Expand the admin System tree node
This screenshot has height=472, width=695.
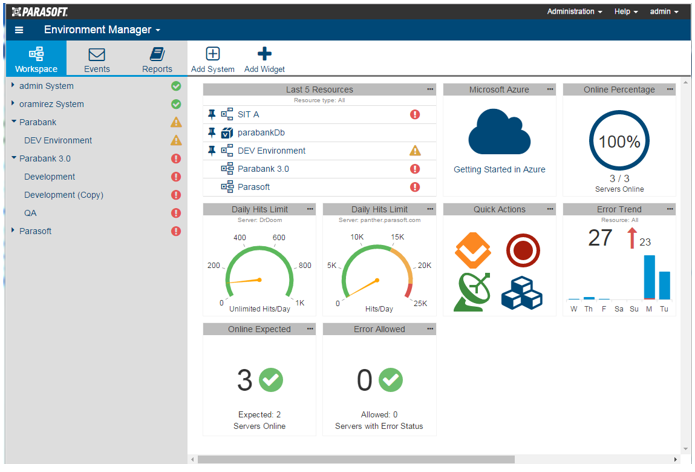[13, 85]
